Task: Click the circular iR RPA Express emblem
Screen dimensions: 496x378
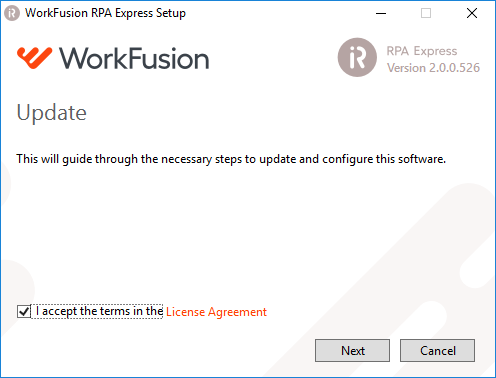Action: [357, 57]
